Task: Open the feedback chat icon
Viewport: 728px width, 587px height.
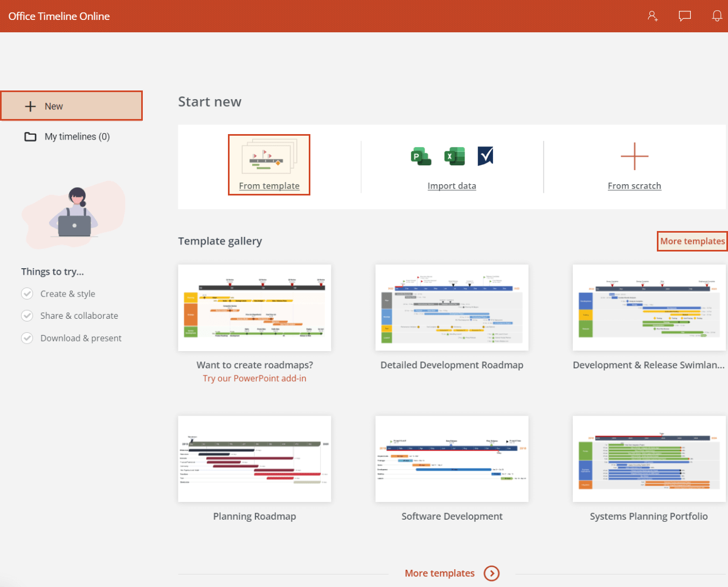Action: 684,16
